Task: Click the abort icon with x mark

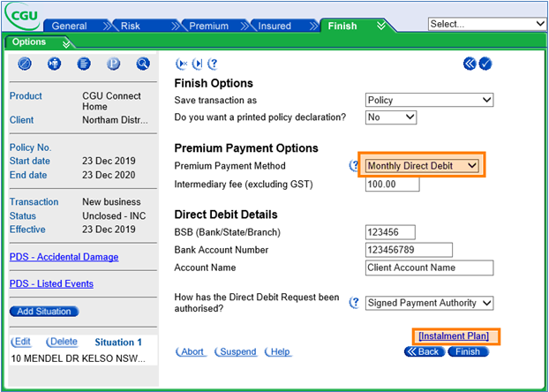Action: point(181,64)
